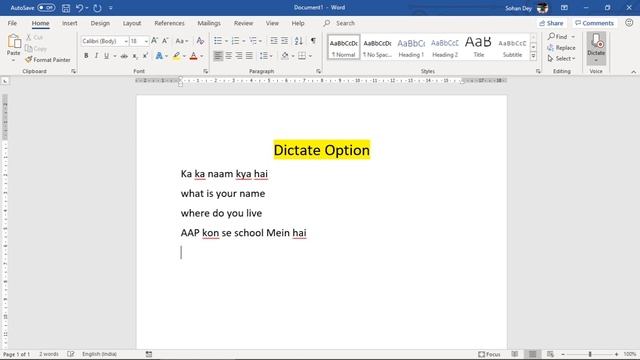This screenshot has width=640, height=360.
Task: Open borders dropdown
Action: 310,56
